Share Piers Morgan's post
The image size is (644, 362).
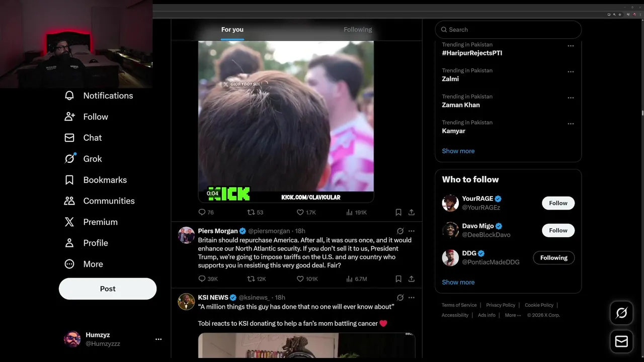pyautogui.click(x=412, y=279)
